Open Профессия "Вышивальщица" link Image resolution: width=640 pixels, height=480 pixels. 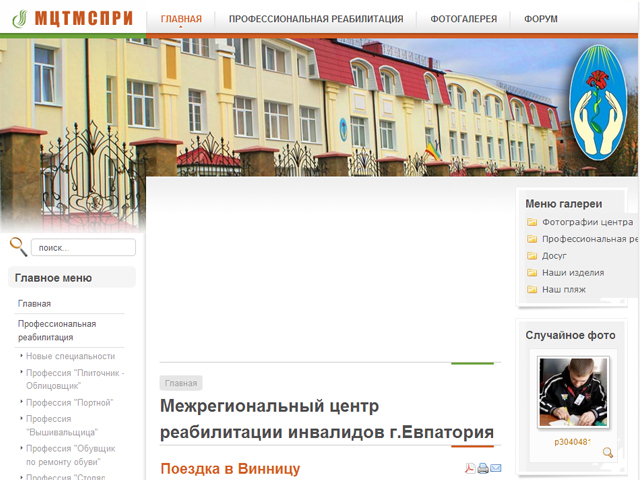62,425
